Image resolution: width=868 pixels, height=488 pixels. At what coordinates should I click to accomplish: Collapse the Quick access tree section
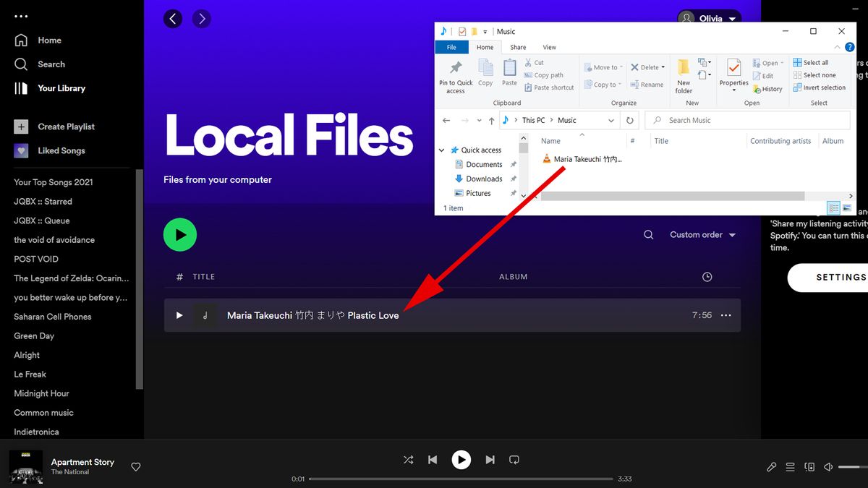(442, 150)
